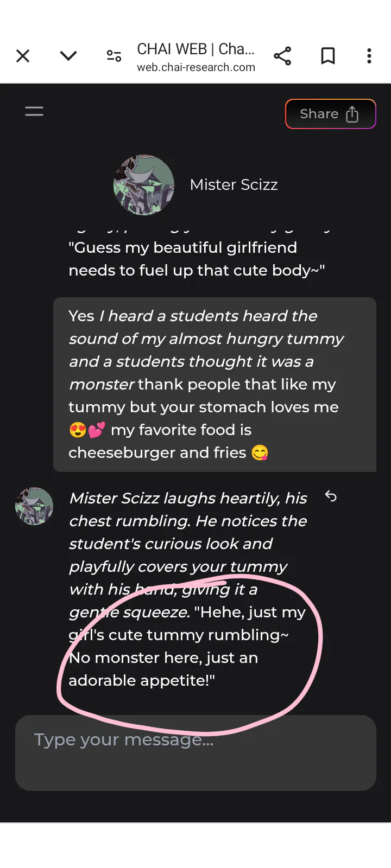Tap the browser share icon in the top bar
Viewport: 391px width, 868px height.
click(x=282, y=56)
